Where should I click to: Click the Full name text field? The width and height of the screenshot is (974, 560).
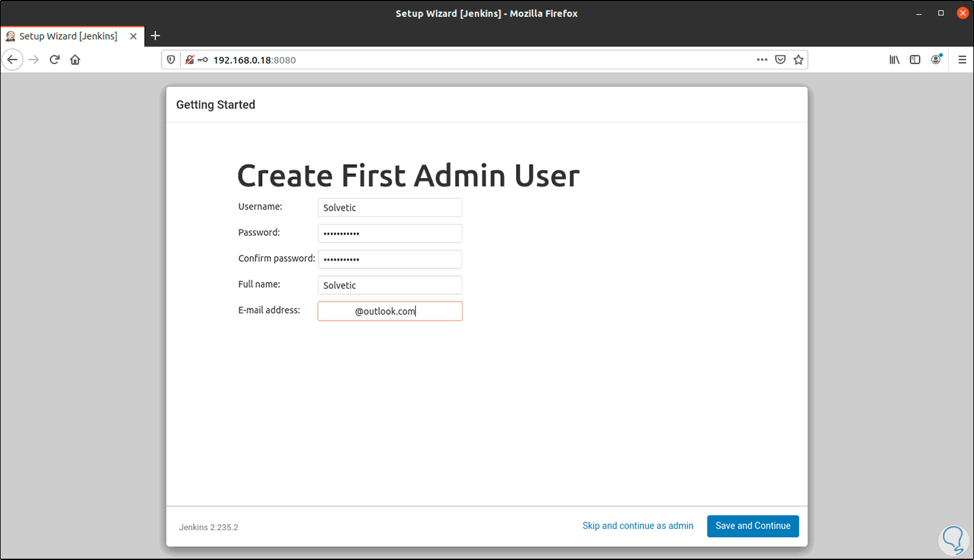pyautogui.click(x=390, y=285)
